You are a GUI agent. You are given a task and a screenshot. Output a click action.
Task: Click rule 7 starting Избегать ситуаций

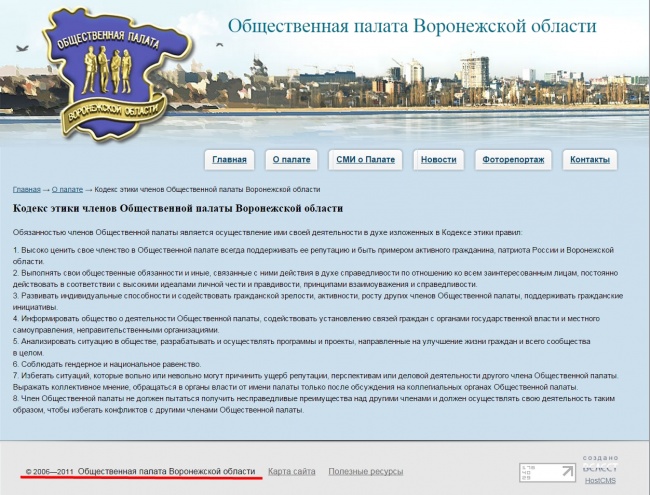(315, 381)
